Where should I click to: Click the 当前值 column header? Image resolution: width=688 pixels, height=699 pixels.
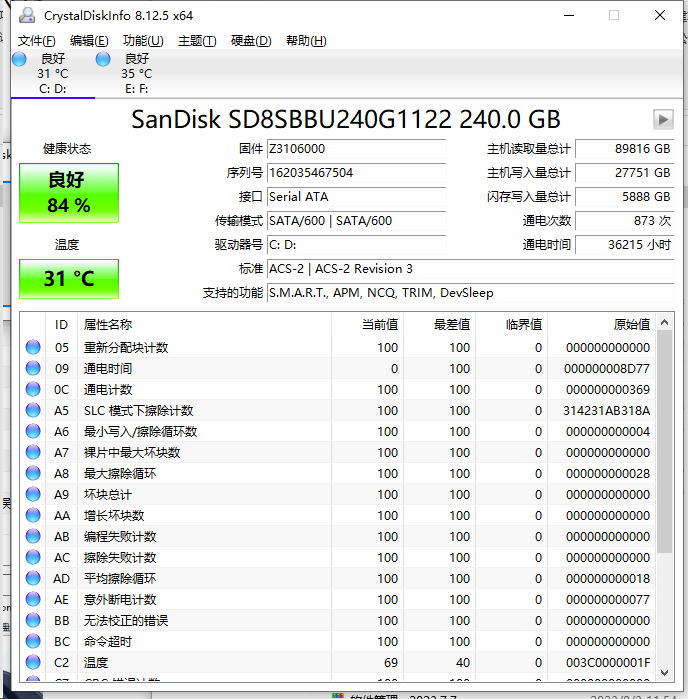point(367,325)
